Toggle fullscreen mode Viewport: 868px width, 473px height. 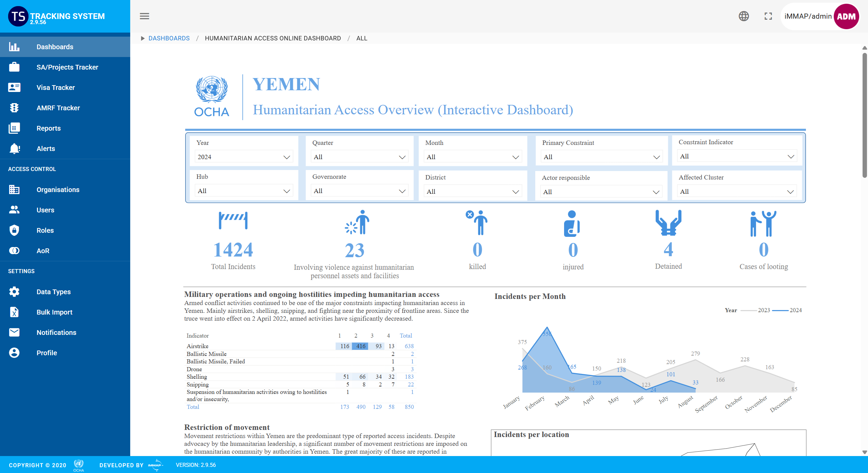pyautogui.click(x=768, y=16)
